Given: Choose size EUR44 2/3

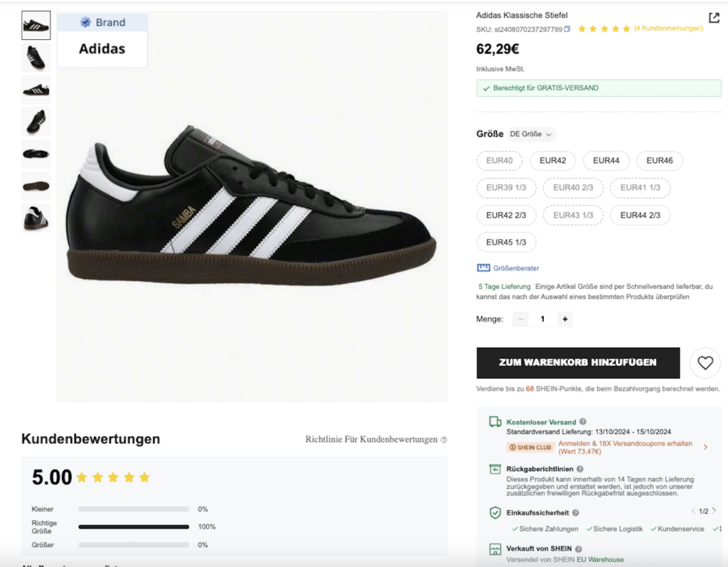Looking at the screenshot, I should pos(640,215).
